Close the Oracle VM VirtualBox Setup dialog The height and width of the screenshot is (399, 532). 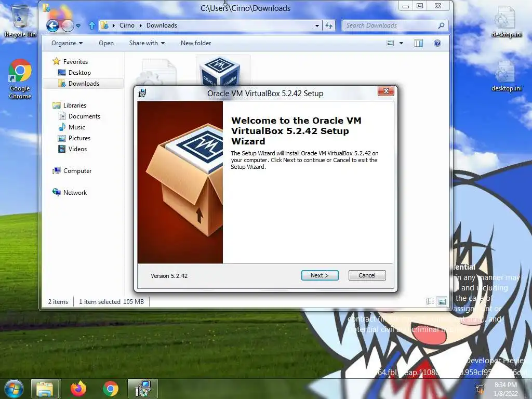point(386,91)
